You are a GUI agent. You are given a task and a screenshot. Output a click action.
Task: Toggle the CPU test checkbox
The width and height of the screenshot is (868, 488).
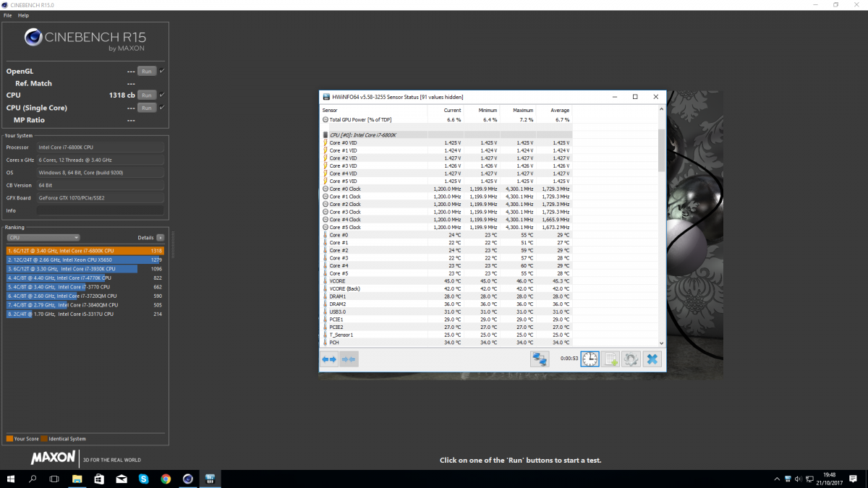tap(162, 95)
